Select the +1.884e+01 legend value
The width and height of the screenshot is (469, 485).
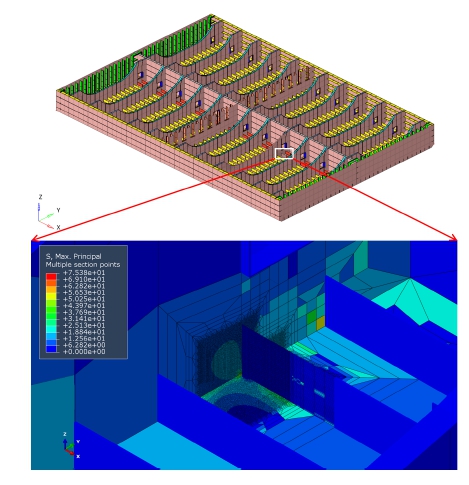coord(84,332)
